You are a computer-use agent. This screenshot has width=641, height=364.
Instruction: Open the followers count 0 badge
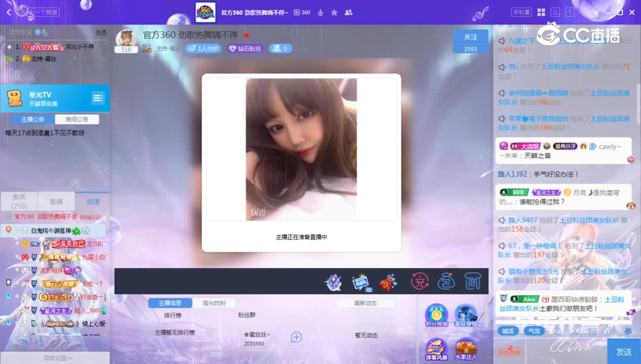[x=281, y=49]
